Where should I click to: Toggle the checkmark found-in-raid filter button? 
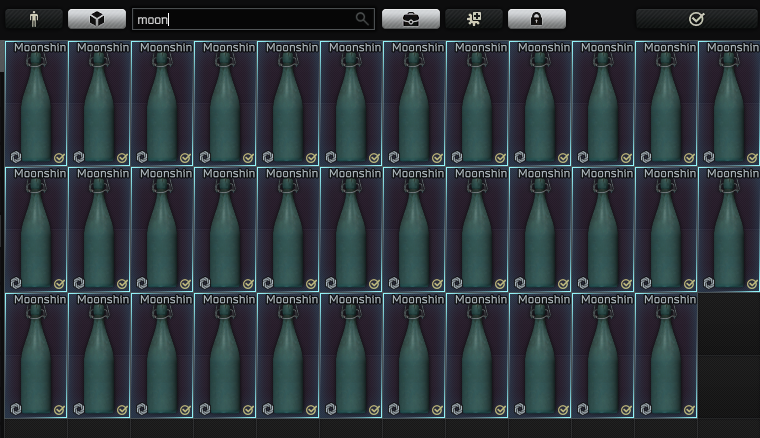pos(697,19)
